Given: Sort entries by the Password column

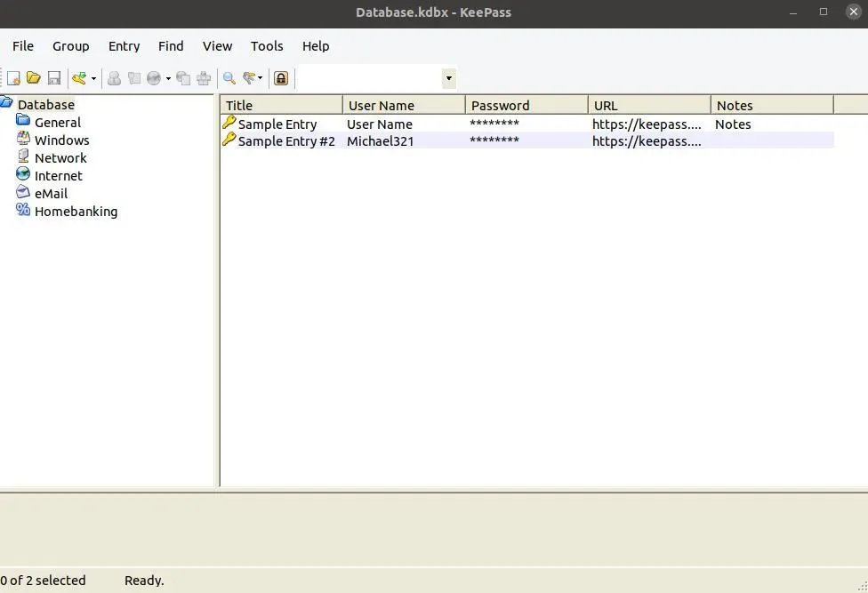Looking at the screenshot, I should 527,105.
